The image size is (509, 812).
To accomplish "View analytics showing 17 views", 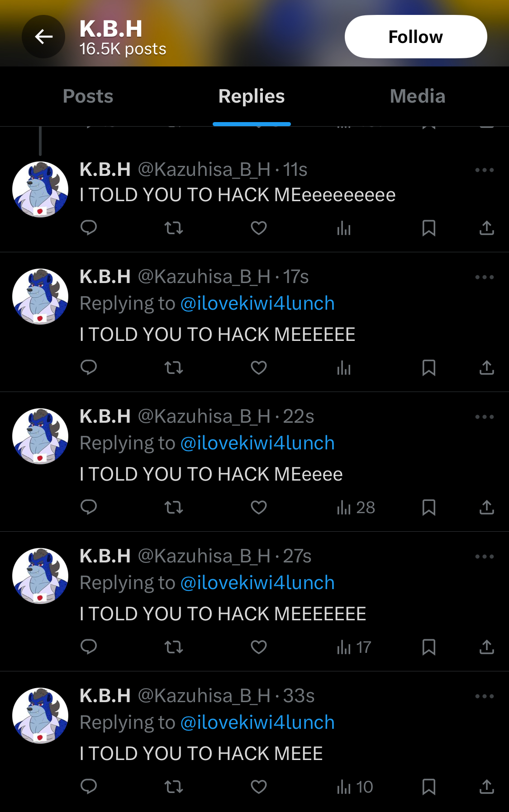I will pyautogui.click(x=354, y=647).
